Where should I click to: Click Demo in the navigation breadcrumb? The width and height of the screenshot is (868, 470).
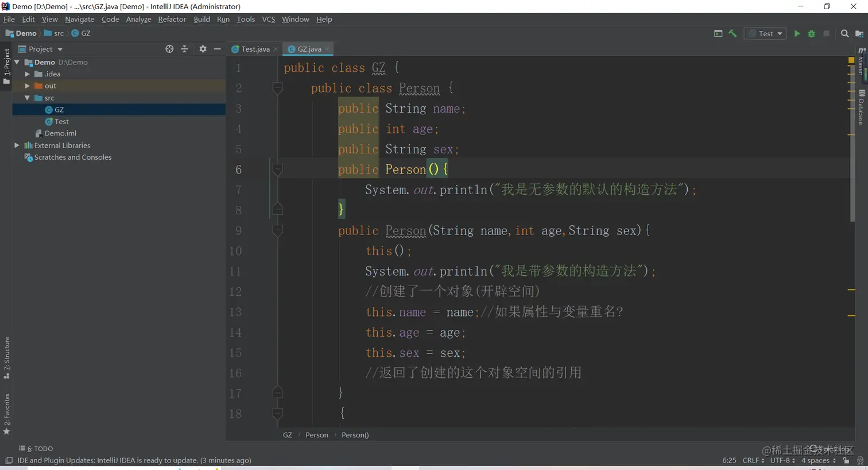[x=21, y=33]
